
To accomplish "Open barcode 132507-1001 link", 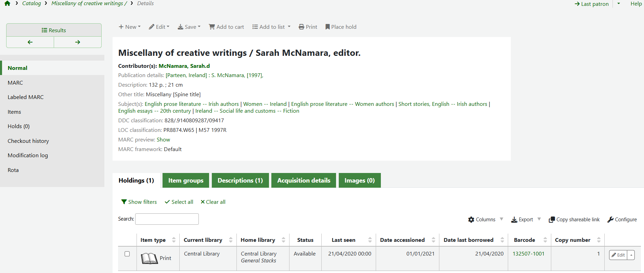I will click(528, 254).
